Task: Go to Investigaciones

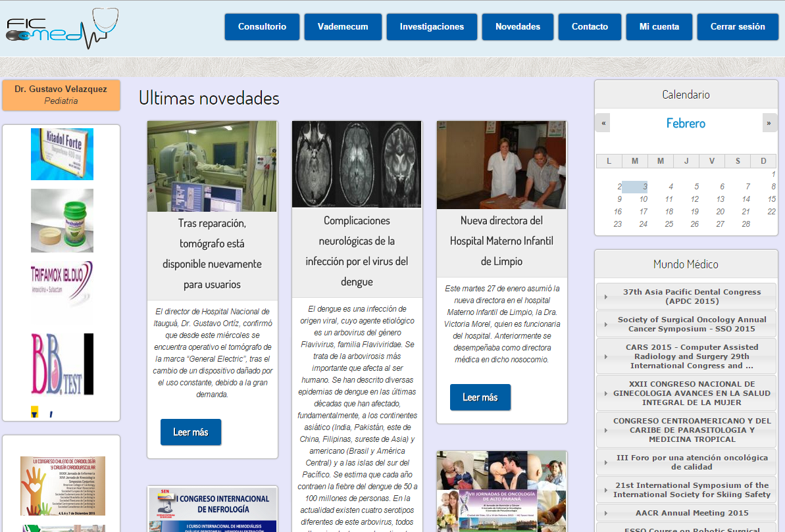Action: 432,26
